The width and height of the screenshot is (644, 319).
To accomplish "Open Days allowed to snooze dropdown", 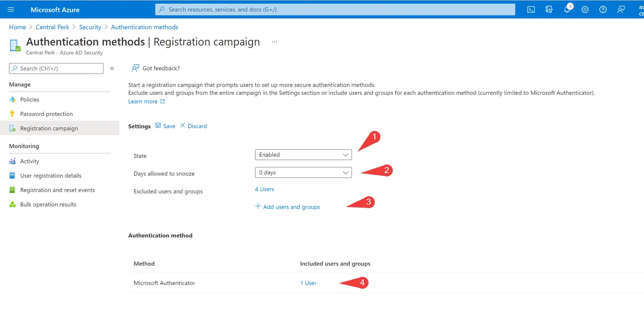I will click(x=303, y=173).
